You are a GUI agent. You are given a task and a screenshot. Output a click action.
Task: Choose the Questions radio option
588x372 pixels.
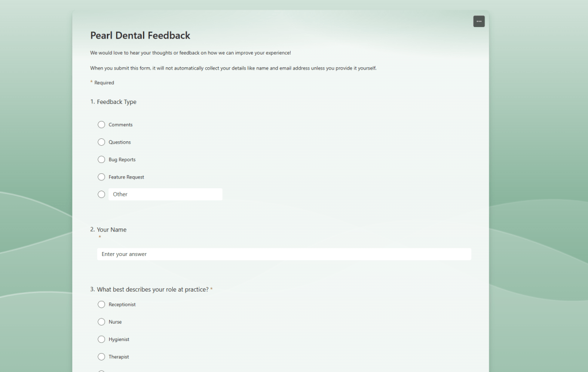(102, 142)
